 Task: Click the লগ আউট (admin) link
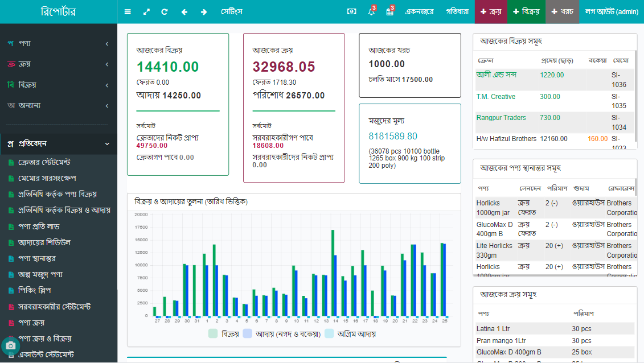click(611, 12)
